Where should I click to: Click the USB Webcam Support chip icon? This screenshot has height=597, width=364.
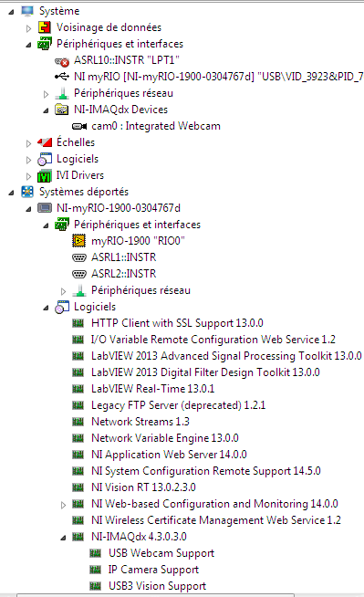95,553
